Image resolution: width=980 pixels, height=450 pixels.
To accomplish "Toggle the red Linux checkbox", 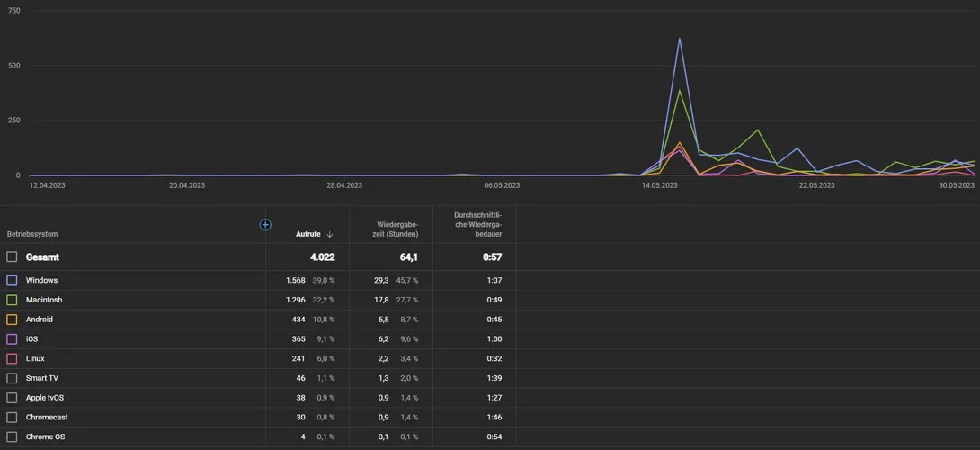I will pos(12,358).
